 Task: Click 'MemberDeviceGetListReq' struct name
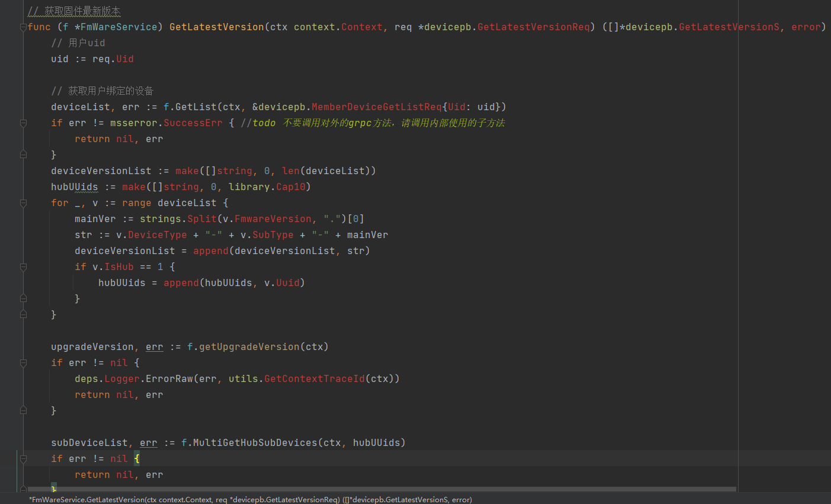[377, 107]
